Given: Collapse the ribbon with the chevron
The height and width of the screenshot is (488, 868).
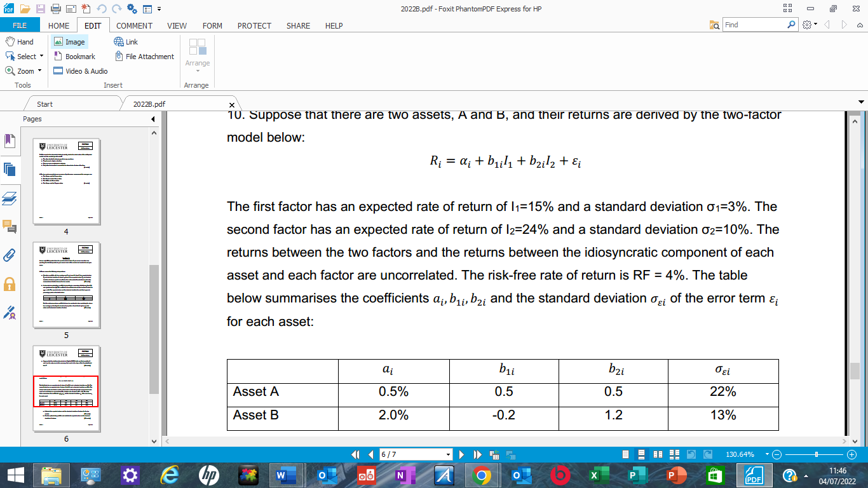Looking at the screenshot, I should point(861,25).
